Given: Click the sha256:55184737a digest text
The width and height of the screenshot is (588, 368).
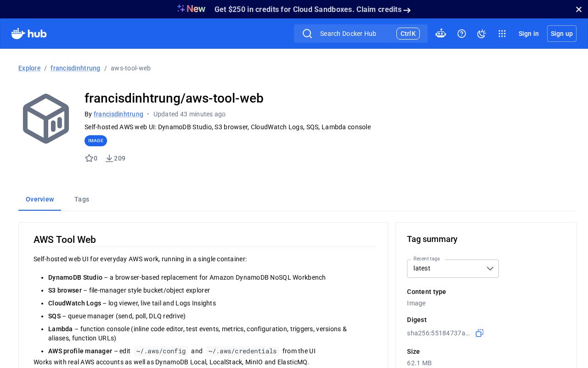Looking at the screenshot, I should point(438,333).
